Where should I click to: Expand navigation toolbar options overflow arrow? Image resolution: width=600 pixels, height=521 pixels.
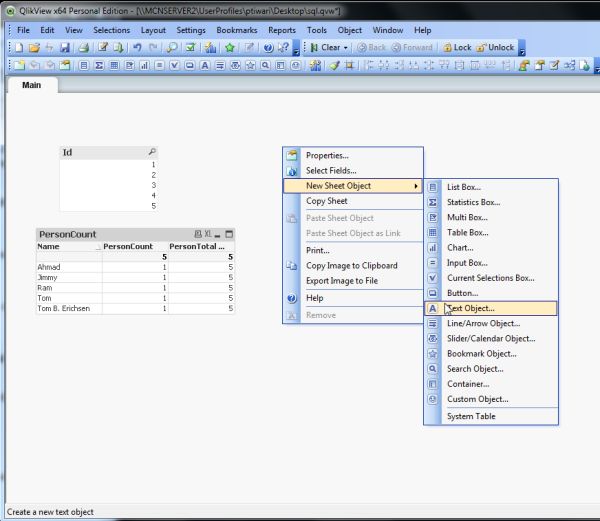coord(522,52)
